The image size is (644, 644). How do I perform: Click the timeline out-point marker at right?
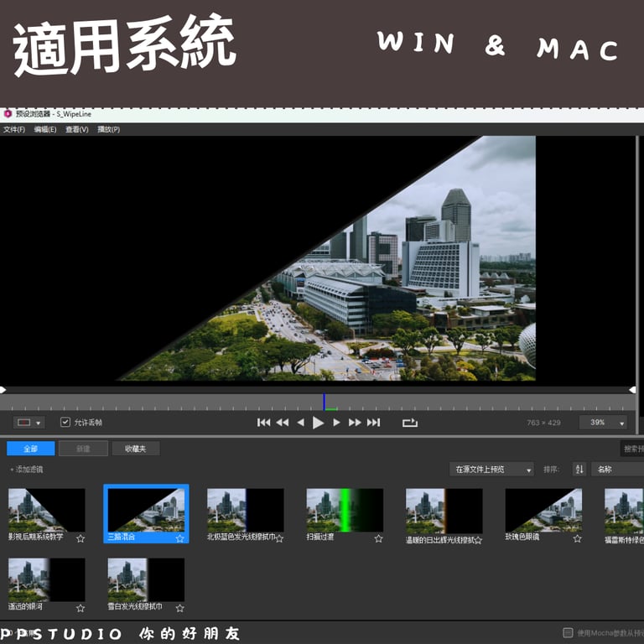coord(632,389)
